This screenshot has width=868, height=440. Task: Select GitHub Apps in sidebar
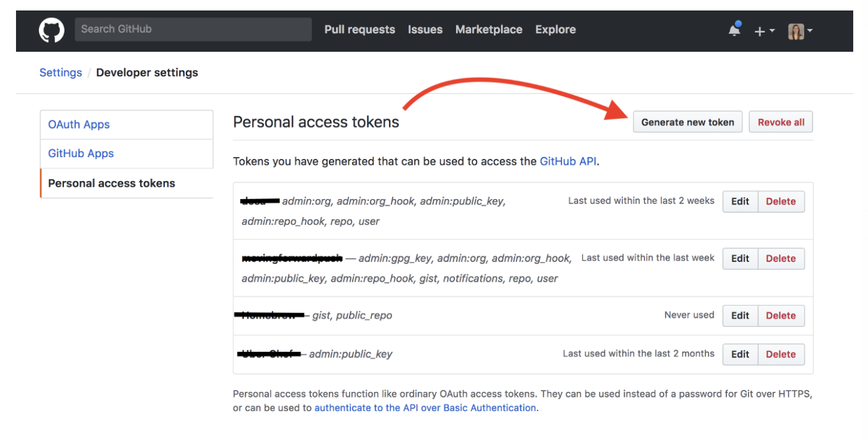[x=126, y=154]
